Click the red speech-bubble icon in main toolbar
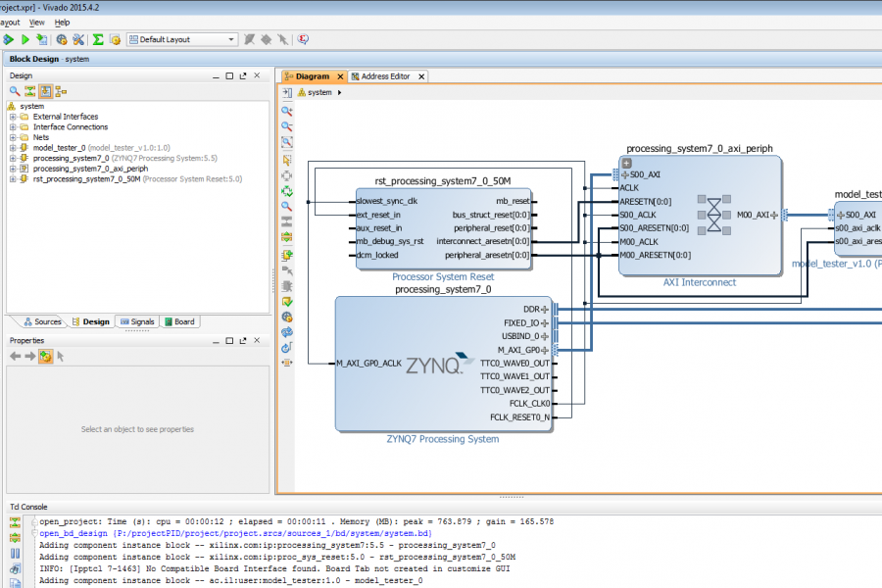 click(303, 39)
